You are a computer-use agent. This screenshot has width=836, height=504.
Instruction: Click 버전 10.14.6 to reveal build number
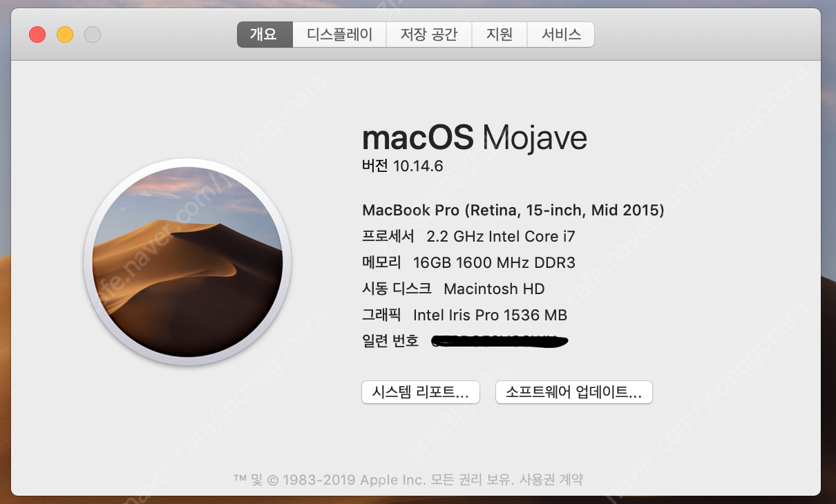tap(403, 166)
